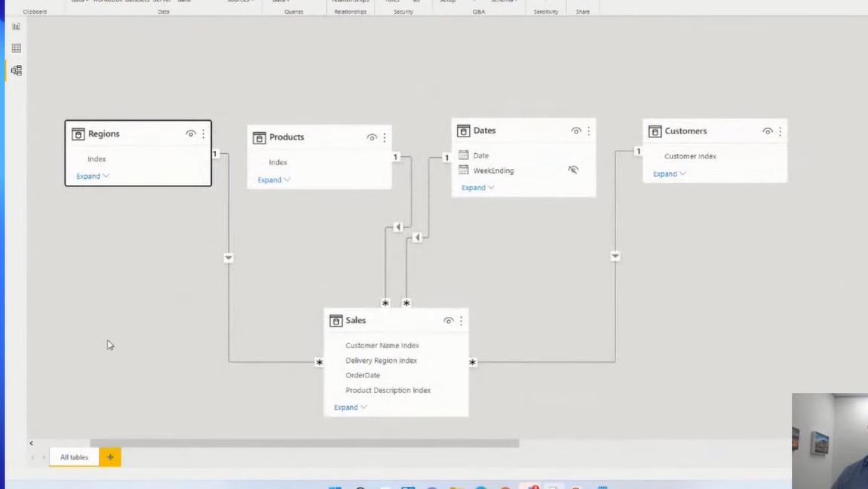
Task: Expand the Sales table field list
Action: click(x=350, y=407)
